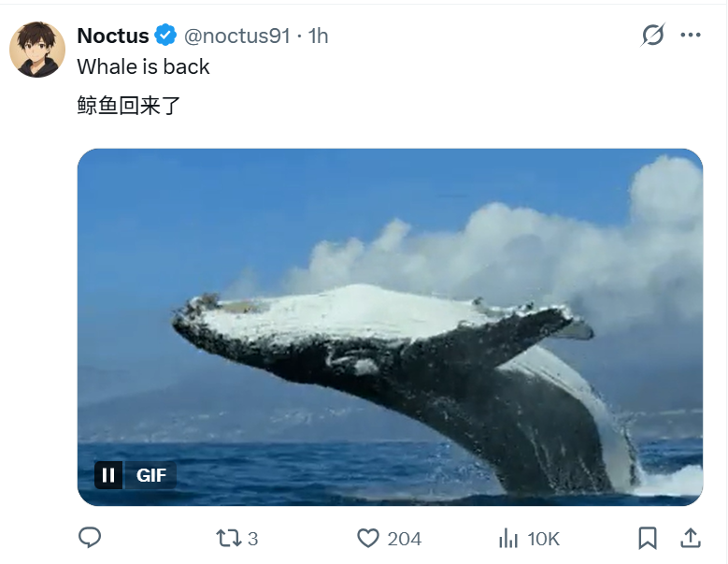Open the 1h timestamp link
This screenshot has width=728, height=564.
click(x=319, y=36)
